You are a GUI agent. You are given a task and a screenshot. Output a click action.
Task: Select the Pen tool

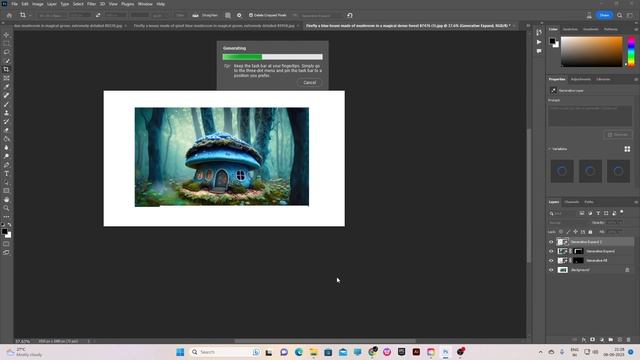[x=6, y=165]
